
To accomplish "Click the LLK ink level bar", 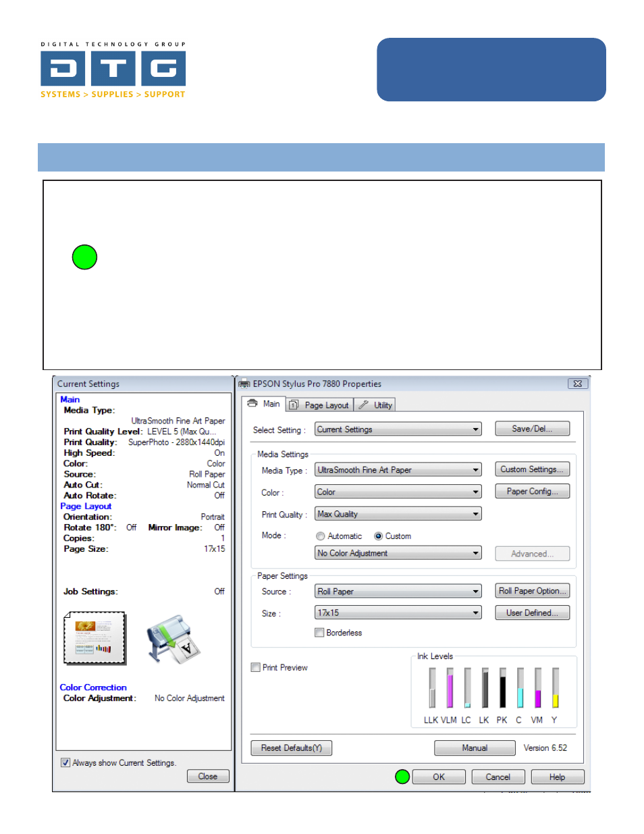I will [x=432, y=687].
